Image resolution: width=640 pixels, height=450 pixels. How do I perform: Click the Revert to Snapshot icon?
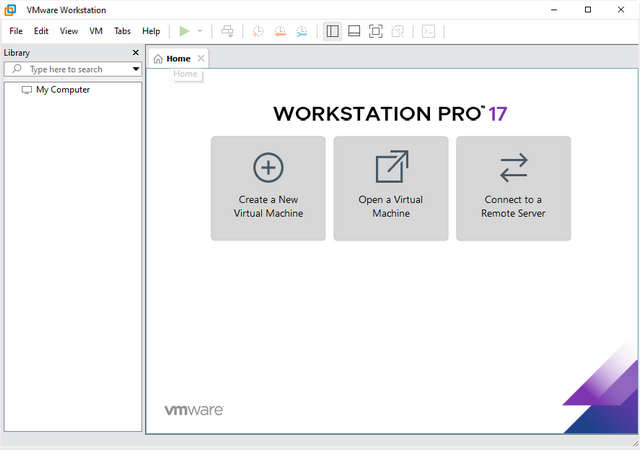point(279,31)
